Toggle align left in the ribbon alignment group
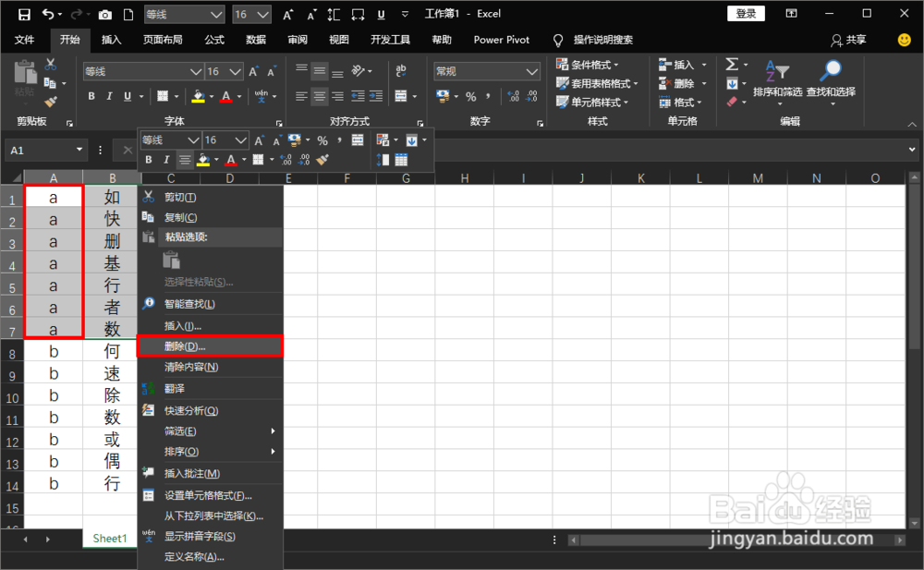This screenshot has width=924, height=570. [x=301, y=96]
